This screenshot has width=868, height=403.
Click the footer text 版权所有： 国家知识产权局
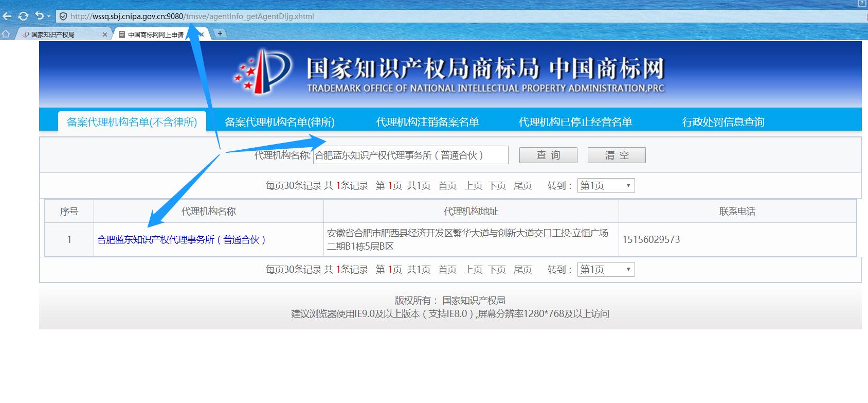pyautogui.click(x=450, y=301)
